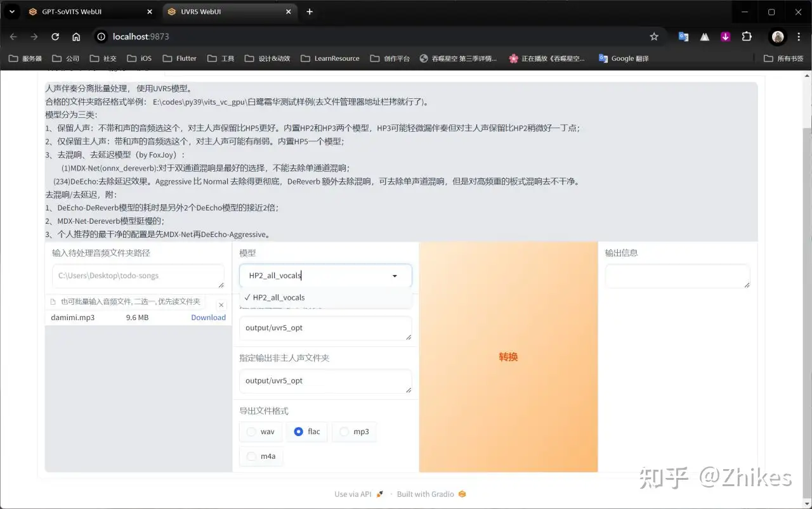Image resolution: width=812 pixels, height=509 pixels.
Task: Open the 公司 bookmark folder
Action: coord(66,58)
